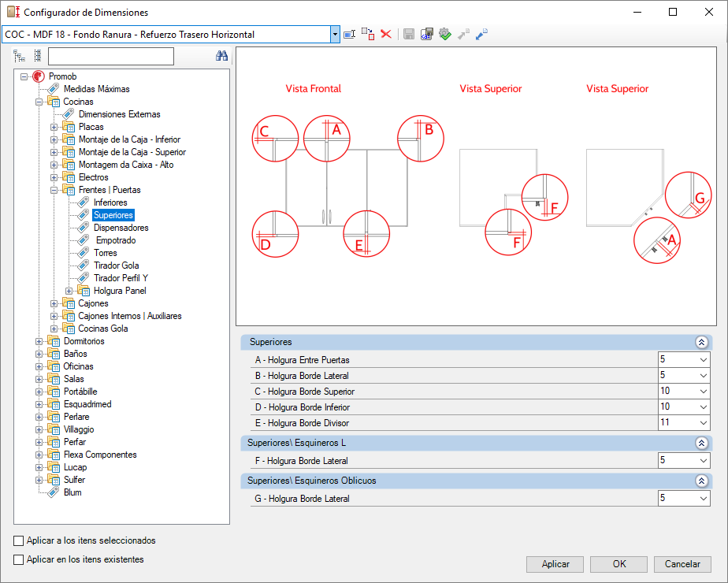The image size is (728, 583).
Task: Click the Tirador Gola tag icon
Action: 83,265
